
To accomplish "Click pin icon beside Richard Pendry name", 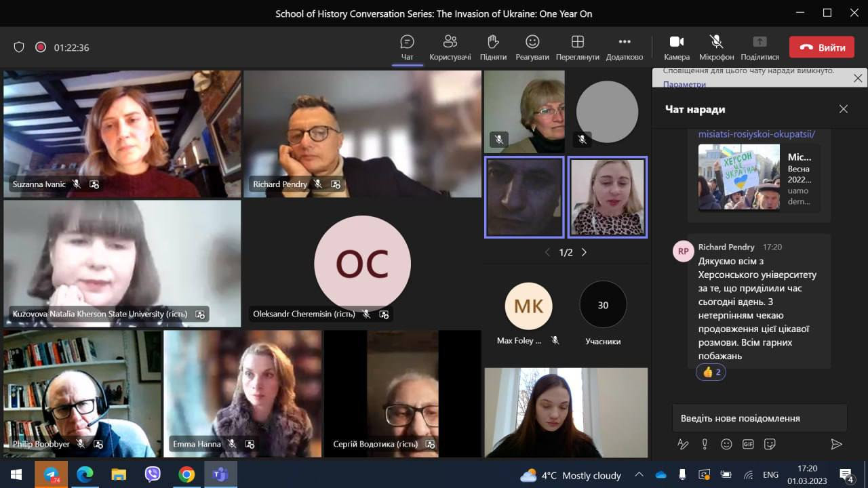I will tap(335, 184).
